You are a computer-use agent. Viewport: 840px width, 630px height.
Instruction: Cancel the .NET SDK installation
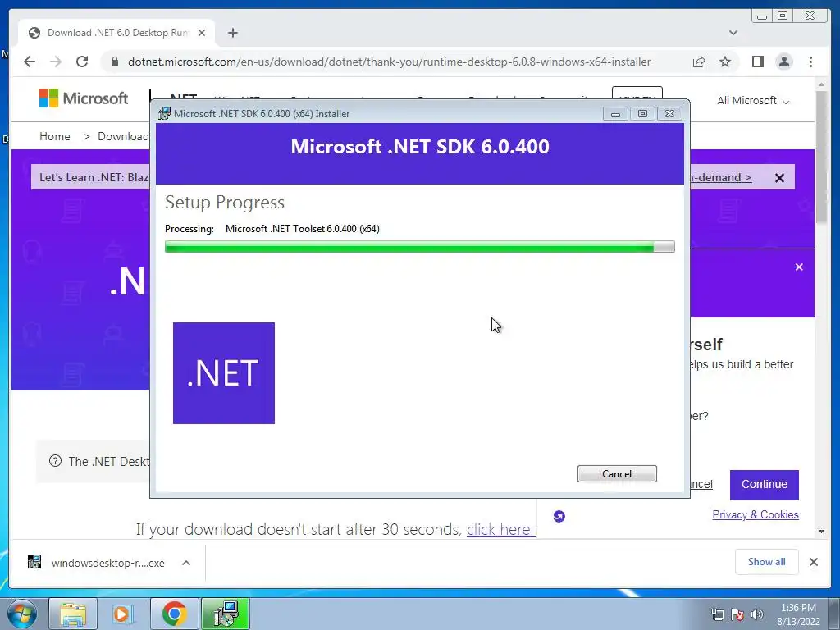(x=617, y=473)
